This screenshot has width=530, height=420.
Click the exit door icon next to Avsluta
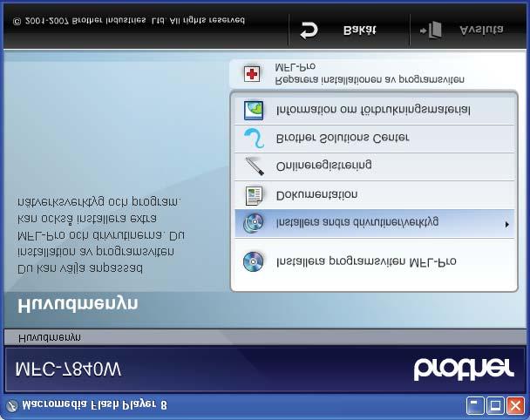[431, 30]
